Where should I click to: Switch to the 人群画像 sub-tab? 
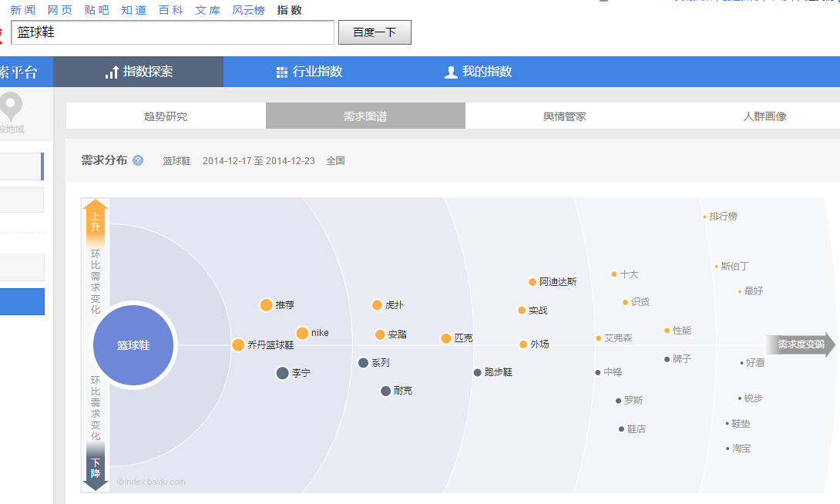(x=764, y=116)
